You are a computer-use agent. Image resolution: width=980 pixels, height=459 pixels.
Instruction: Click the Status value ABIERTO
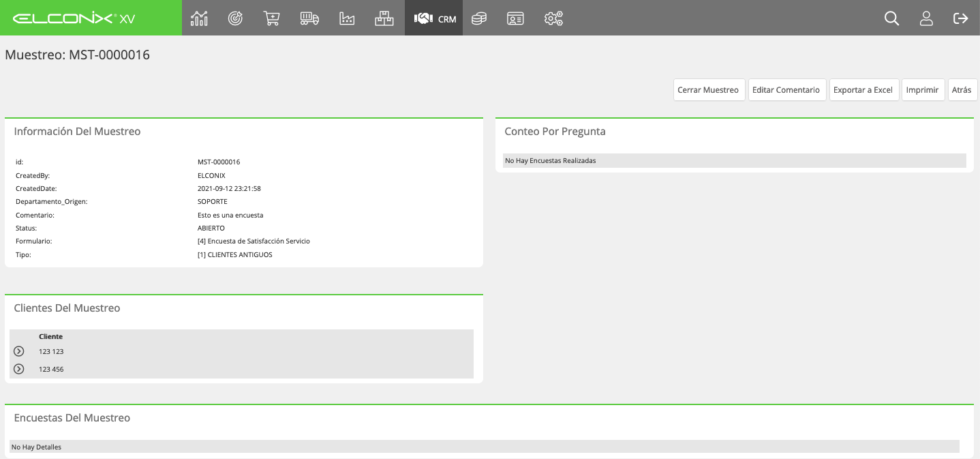pos(211,228)
